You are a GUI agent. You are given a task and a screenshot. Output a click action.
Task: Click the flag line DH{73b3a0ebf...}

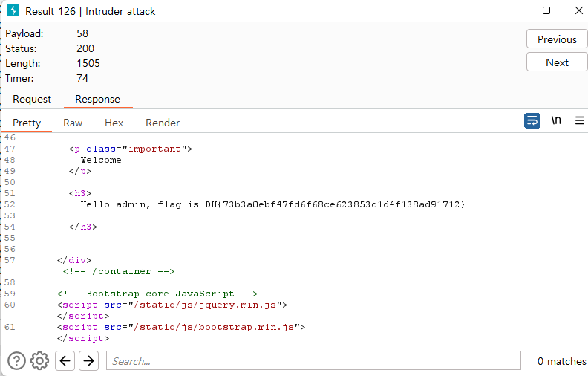pyautogui.click(x=272, y=204)
